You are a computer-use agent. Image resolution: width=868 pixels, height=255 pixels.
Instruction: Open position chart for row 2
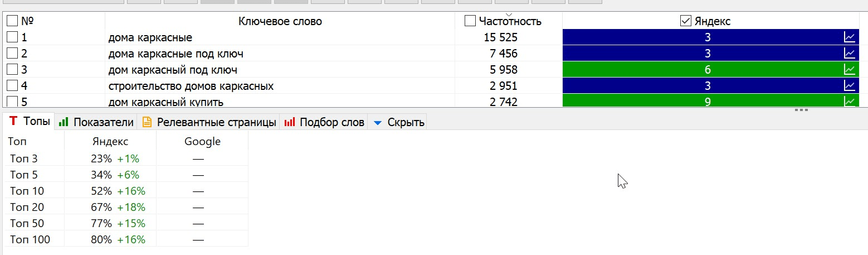coord(850,54)
